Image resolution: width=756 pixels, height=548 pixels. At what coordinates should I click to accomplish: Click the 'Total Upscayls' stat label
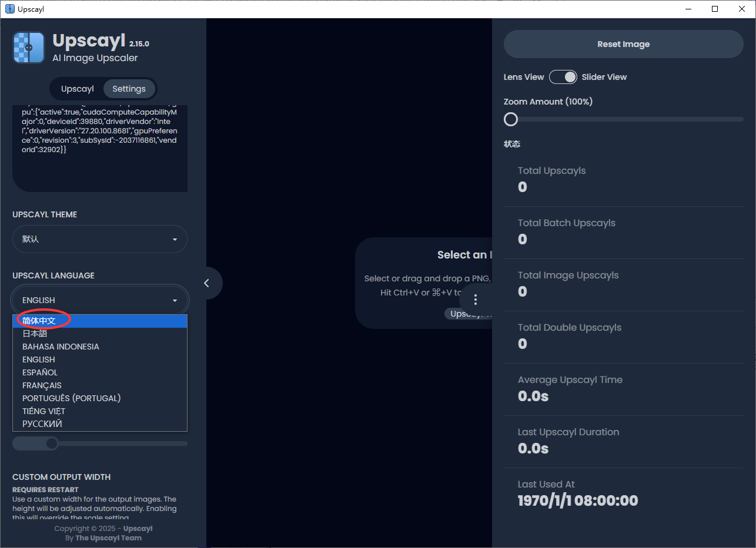pyautogui.click(x=552, y=171)
